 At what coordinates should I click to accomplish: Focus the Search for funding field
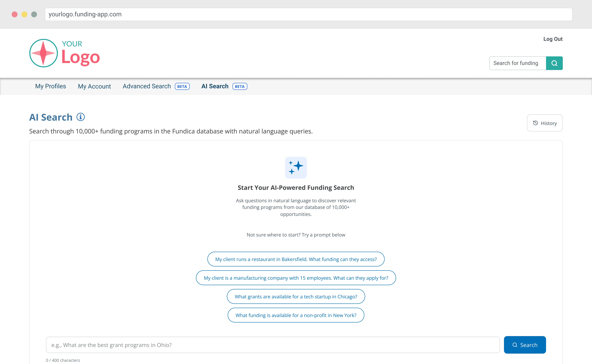[x=518, y=63]
